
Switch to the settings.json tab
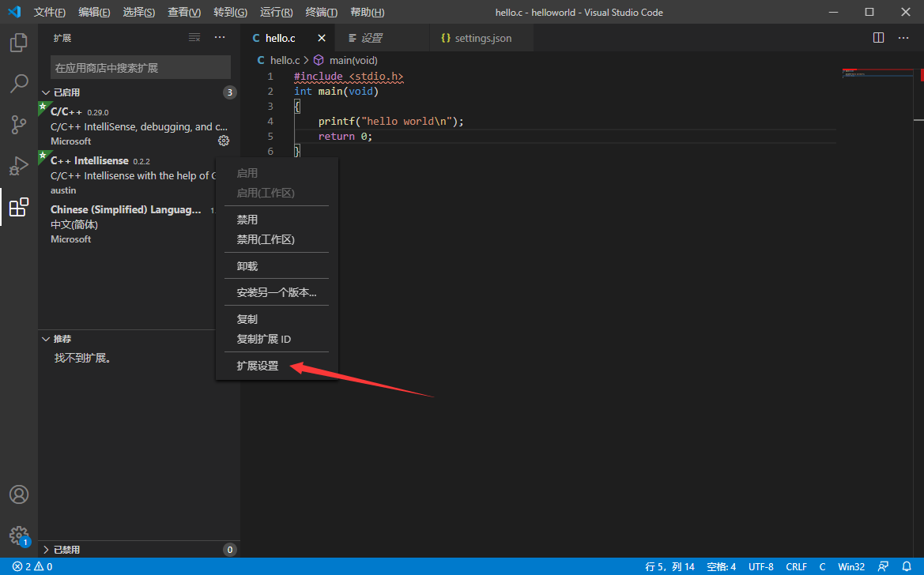pos(483,38)
